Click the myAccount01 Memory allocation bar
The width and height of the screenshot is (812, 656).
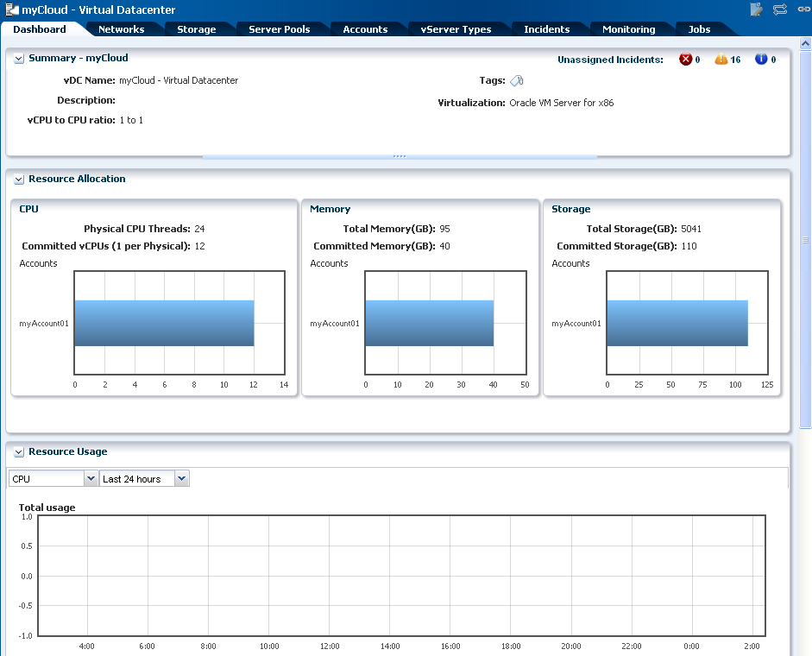pyautogui.click(x=430, y=323)
